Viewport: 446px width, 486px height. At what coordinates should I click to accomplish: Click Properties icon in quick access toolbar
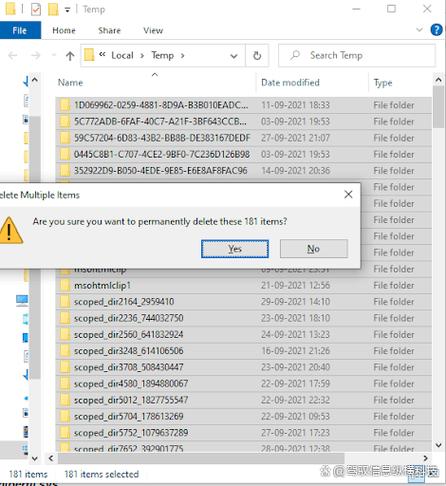(x=36, y=9)
